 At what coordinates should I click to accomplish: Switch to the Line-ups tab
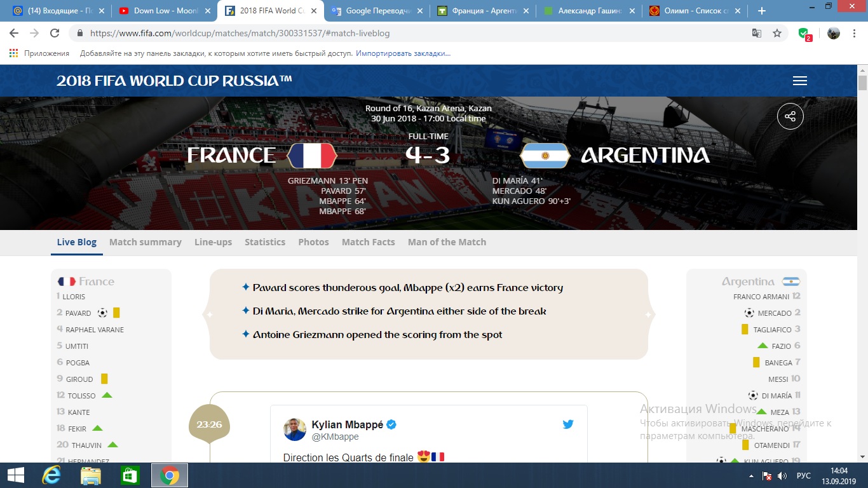[213, 242]
